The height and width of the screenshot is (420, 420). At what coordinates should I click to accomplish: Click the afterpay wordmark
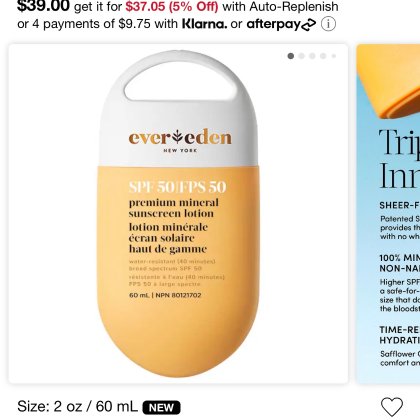(x=273, y=24)
